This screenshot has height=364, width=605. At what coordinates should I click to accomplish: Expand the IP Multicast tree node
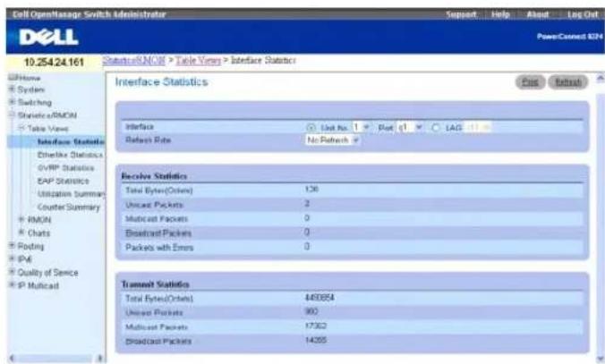pyautogui.click(x=12, y=285)
